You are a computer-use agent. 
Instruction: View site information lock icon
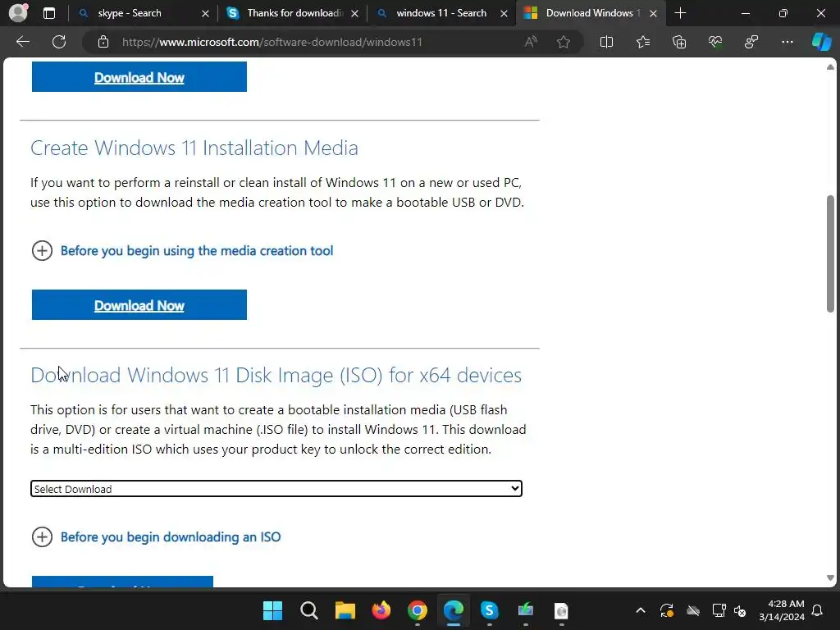pyautogui.click(x=103, y=42)
